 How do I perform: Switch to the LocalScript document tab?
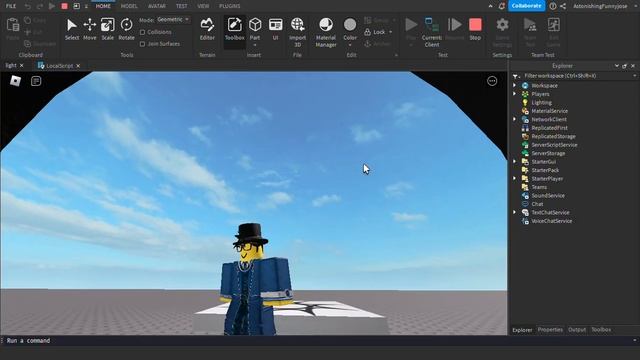tap(60, 66)
